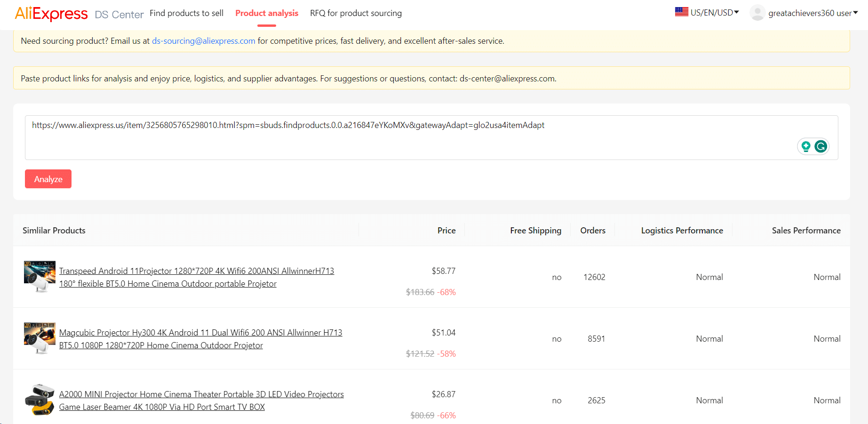Click the $121.52 original price
The width and height of the screenshot is (868, 424).
420,354
